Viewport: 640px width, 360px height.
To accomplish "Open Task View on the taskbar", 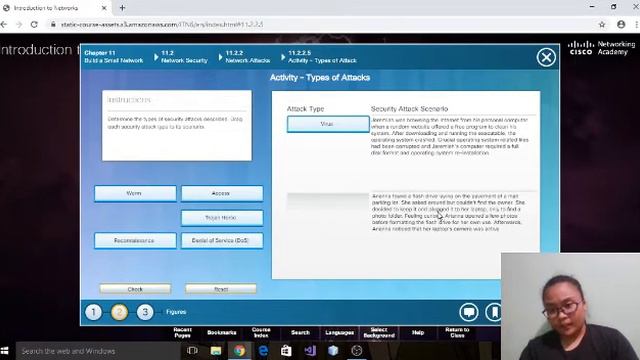I will (x=192, y=351).
